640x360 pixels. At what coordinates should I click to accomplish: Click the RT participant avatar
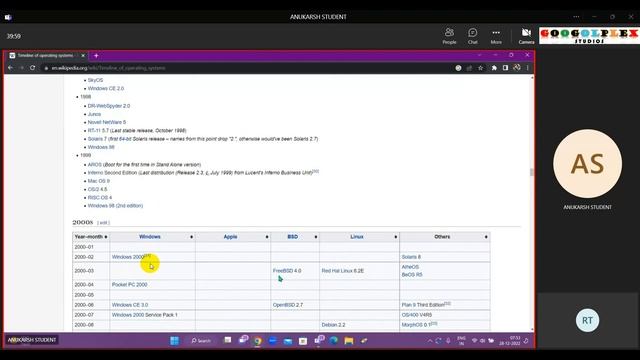587,320
